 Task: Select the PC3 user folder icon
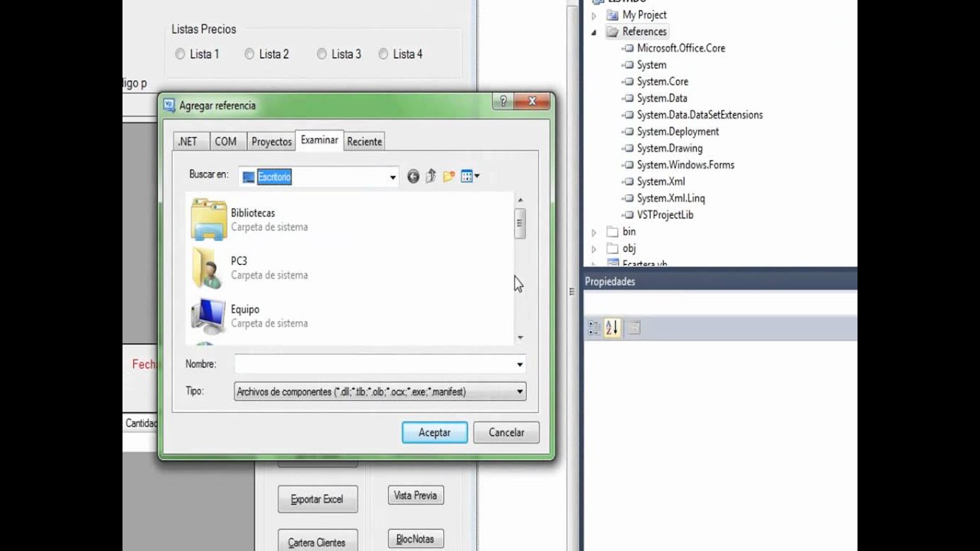pyautogui.click(x=208, y=268)
